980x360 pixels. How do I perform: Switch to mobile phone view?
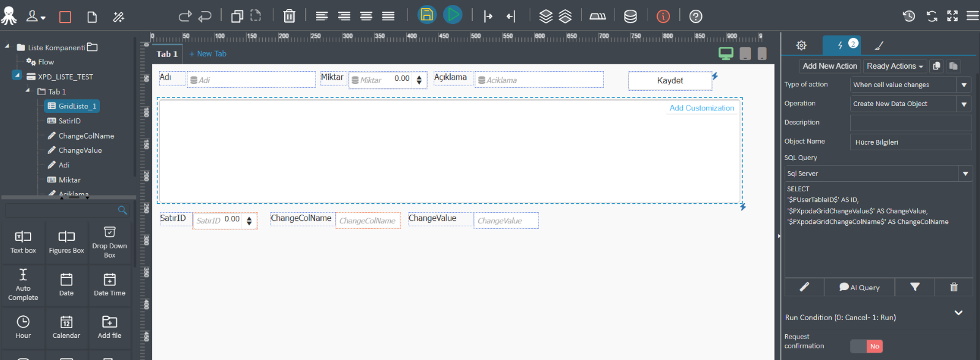coord(762,54)
